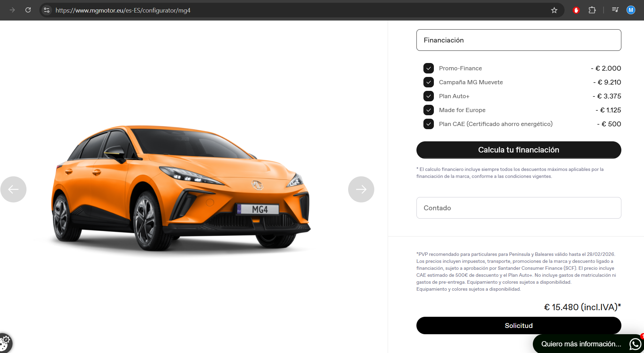Click the calculo financiero footnote text
Viewport: 644px width, 353px height.
click(x=510, y=173)
